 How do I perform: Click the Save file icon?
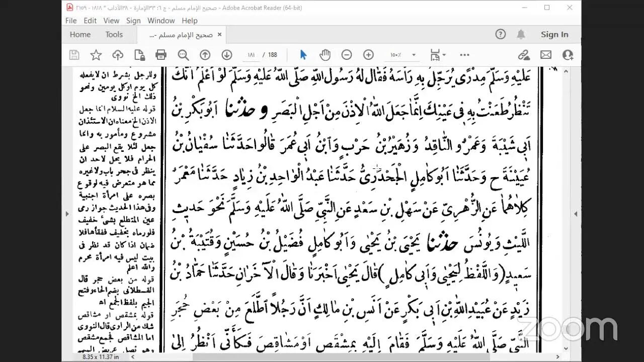pos(74,55)
